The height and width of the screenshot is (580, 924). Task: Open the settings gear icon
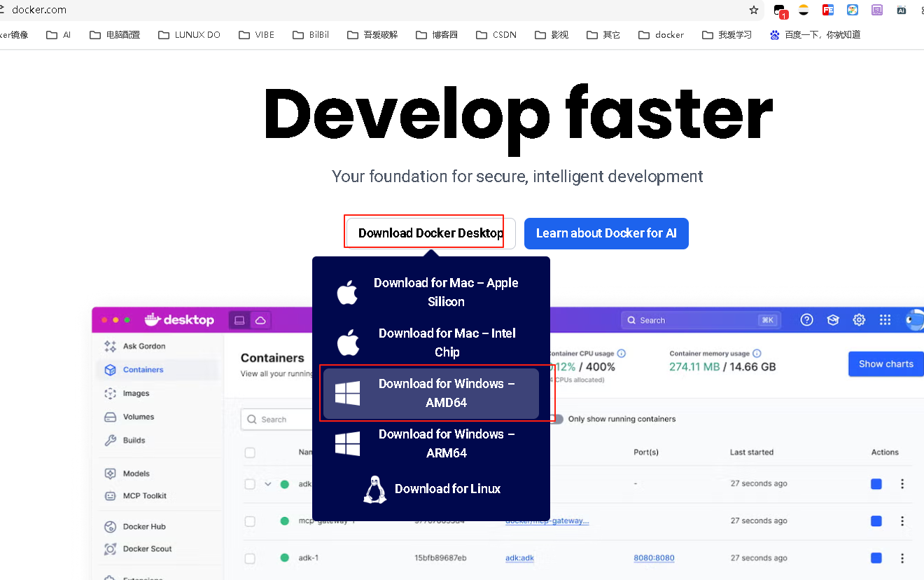[x=859, y=320]
